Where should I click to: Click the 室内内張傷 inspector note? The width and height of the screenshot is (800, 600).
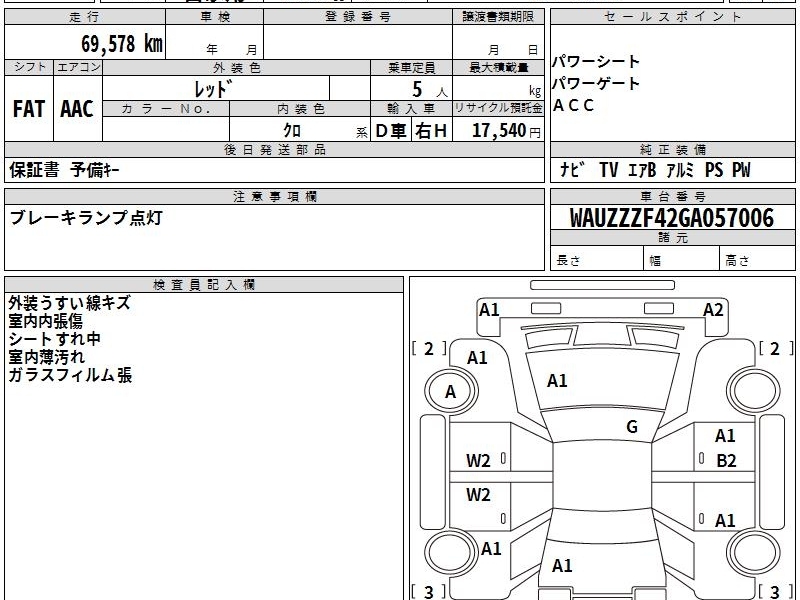pyautogui.click(x=45, y=321)
